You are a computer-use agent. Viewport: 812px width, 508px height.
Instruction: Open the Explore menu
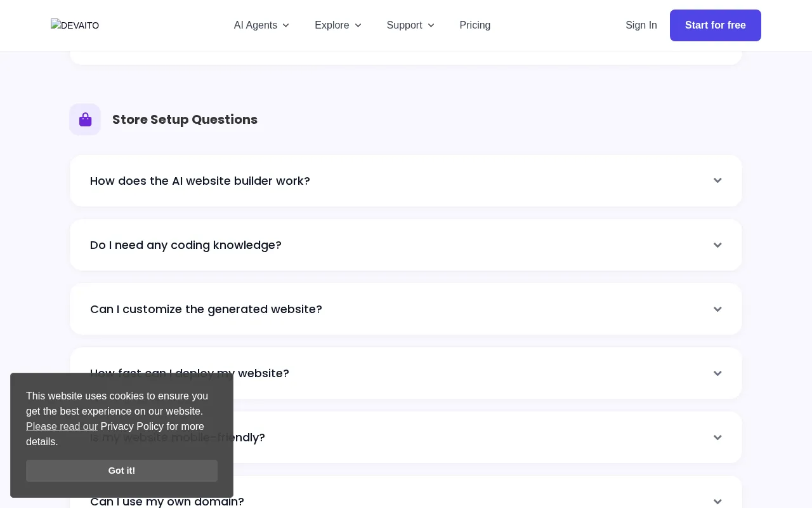tap(337, 25)
